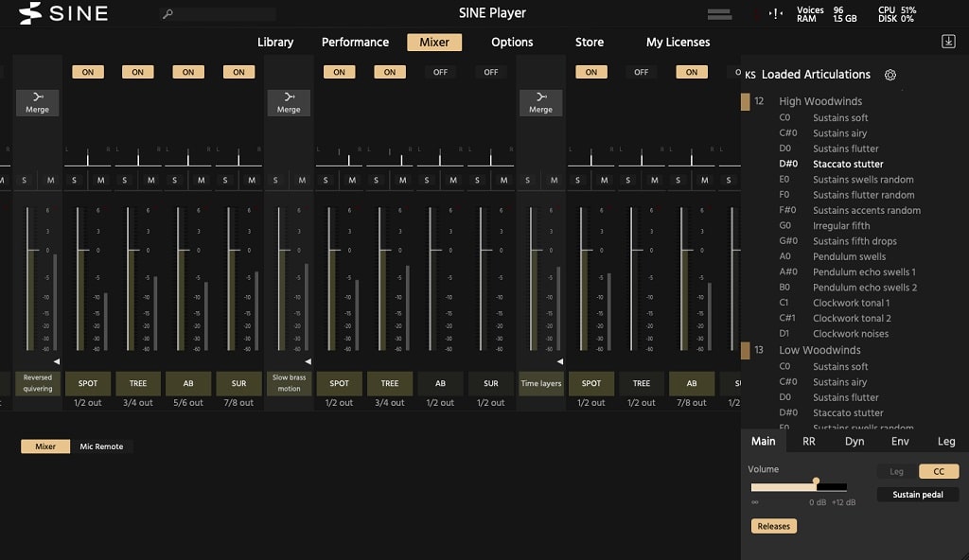Select the Mixer top tab

click(434, 43)
